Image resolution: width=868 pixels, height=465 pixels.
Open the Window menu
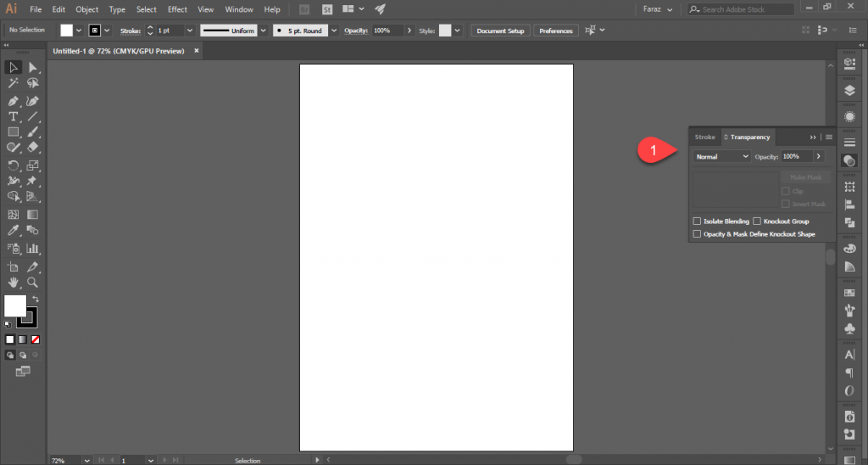(238, 9)
